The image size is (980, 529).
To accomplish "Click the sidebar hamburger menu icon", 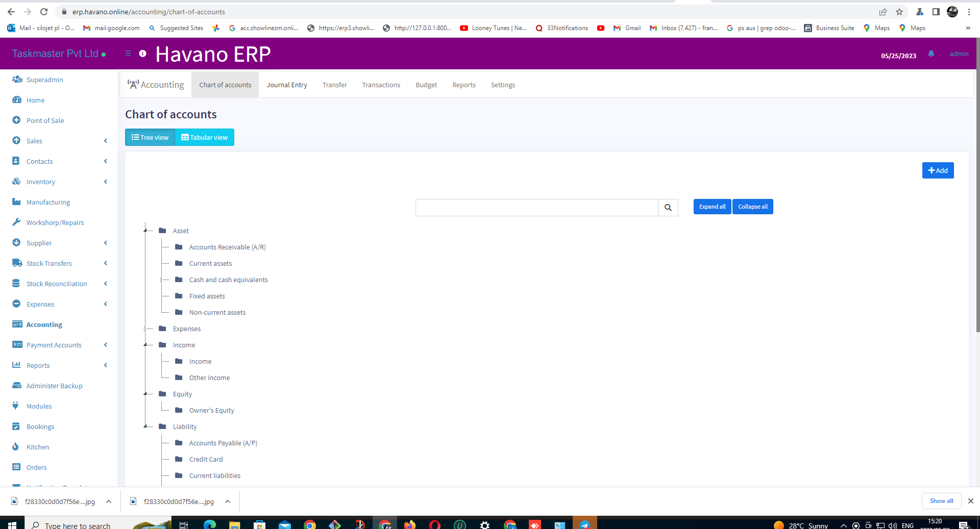I will tap(128, 54).
